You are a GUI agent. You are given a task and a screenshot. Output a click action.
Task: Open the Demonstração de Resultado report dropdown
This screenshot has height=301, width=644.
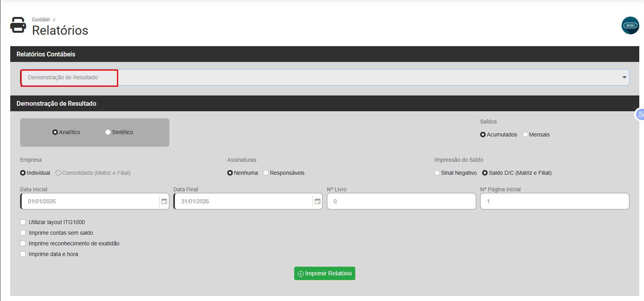tap(325, 77)
